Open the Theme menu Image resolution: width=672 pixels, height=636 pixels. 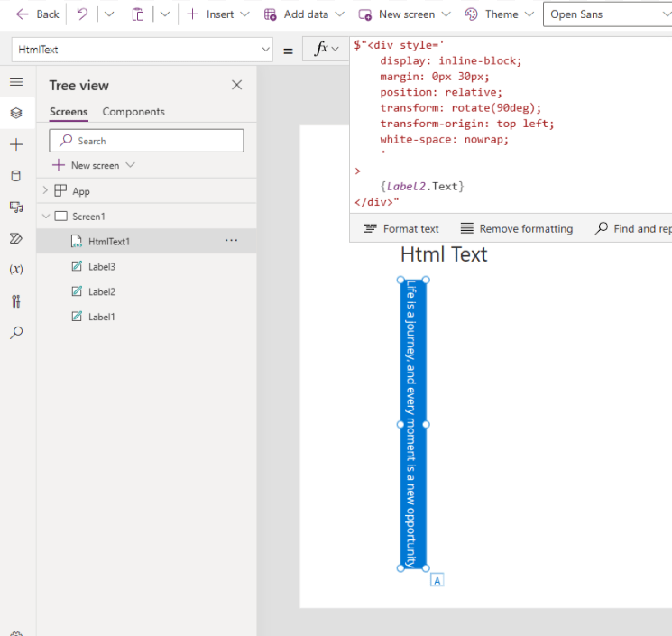tap(500, 14)
